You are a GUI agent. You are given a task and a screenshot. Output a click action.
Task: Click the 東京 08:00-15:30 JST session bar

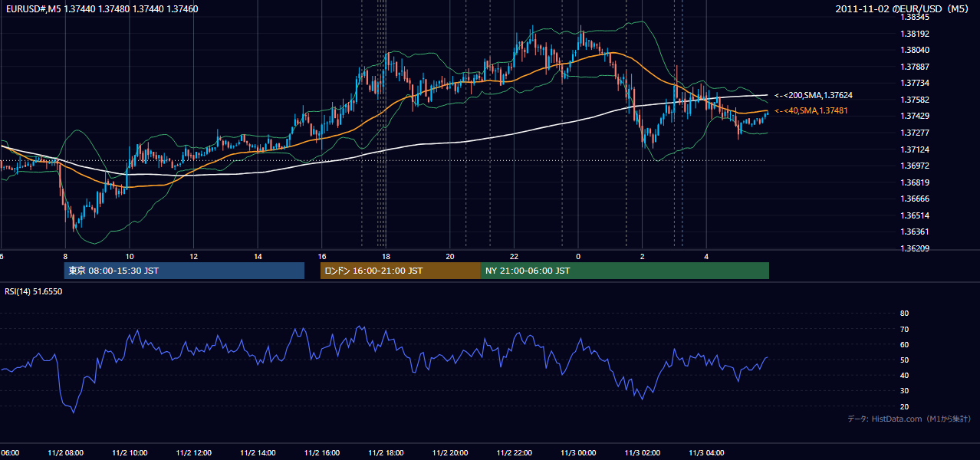click(x=184, y=271)
